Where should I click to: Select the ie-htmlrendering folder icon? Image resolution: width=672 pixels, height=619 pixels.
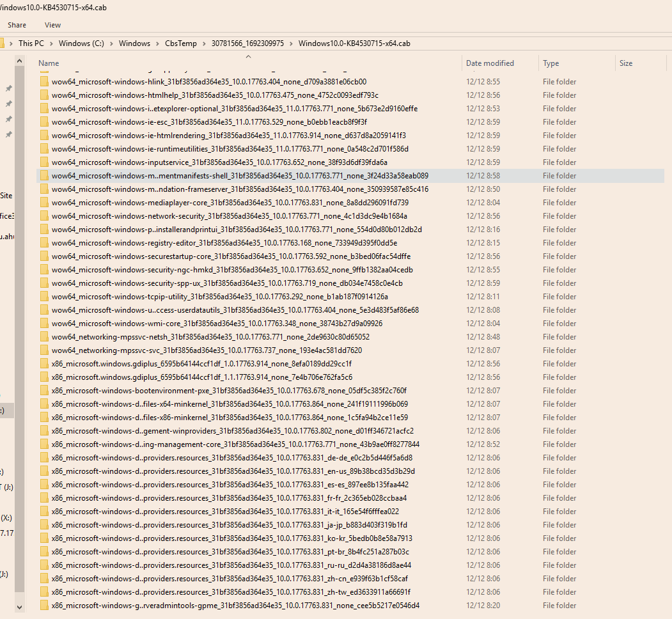pyautogui.click(x=43, y=136)
